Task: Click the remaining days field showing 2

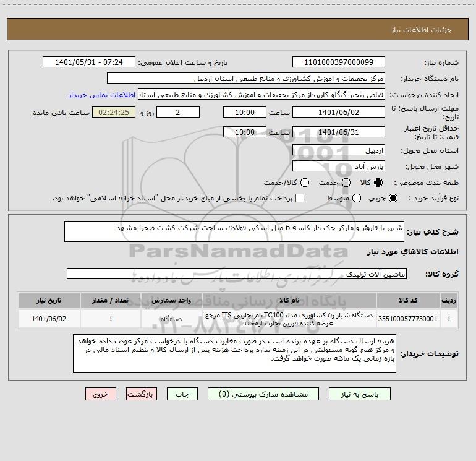Action: click(x=178, y=112)
